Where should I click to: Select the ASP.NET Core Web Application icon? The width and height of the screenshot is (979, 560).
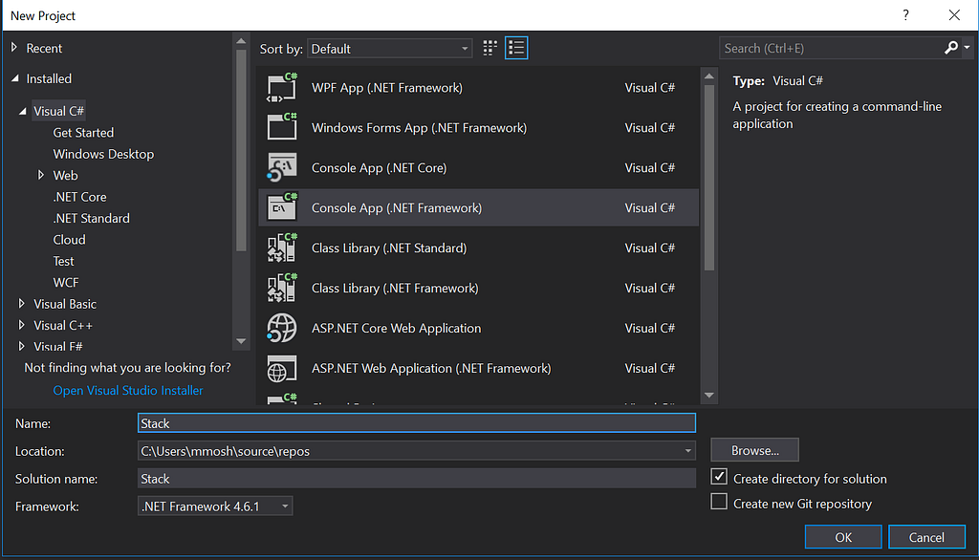282,328
